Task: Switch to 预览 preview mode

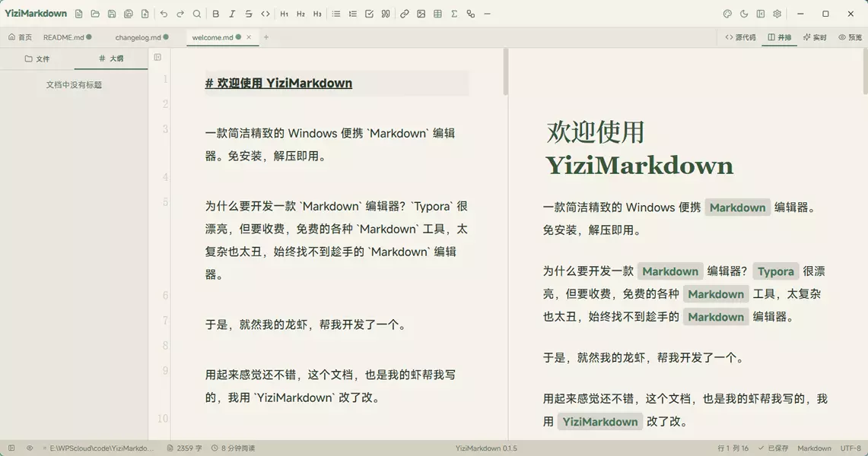Action: click(851, 37)
